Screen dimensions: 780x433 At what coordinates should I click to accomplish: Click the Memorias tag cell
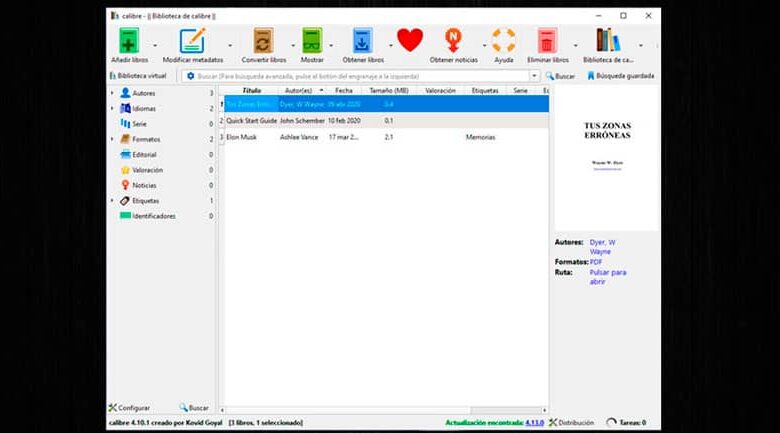coord(481,137)
